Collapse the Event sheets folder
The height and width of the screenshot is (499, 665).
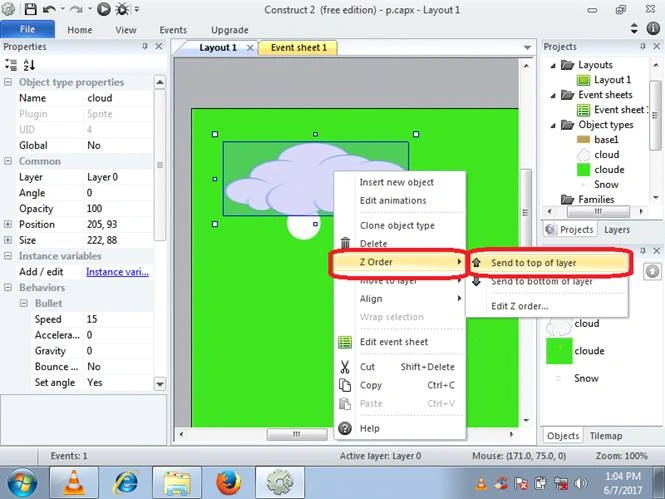(x=553, y=96)
